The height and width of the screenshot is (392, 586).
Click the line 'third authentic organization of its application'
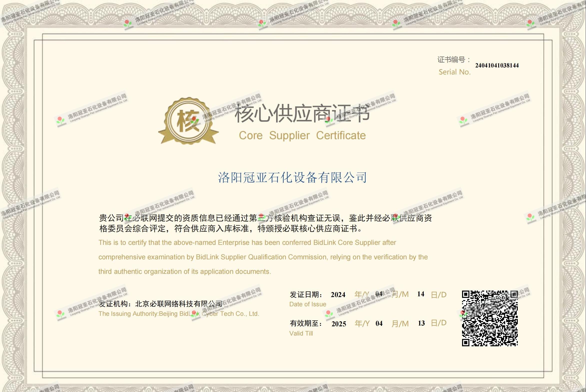coord(185,272)
